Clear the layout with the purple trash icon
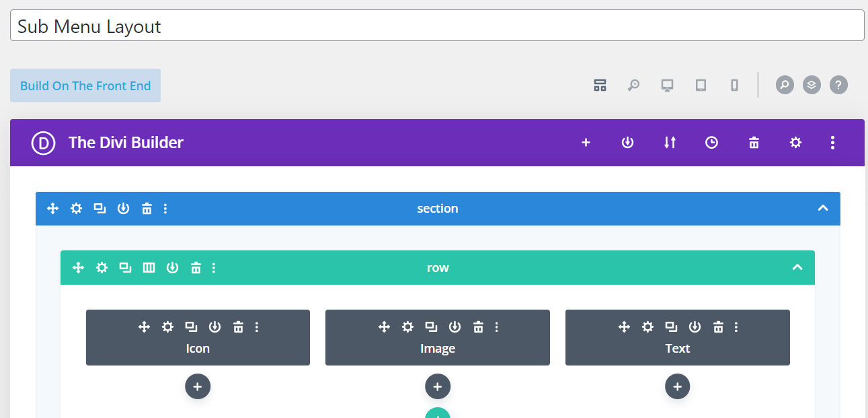Screen dimensions: 868x418 pyautogui.click(x=753, y=143)
